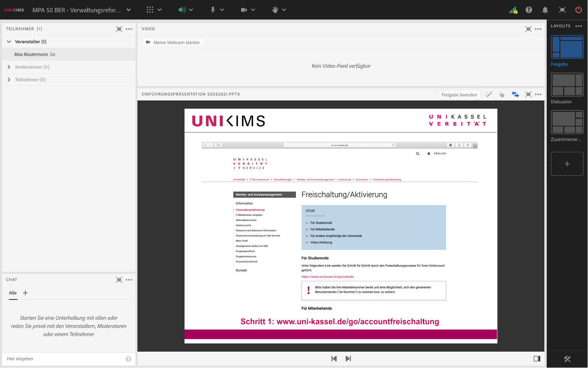The image size is (588, 368).
Task: Click the meeting title MPA 50 BER
Action: coord(76,10)
